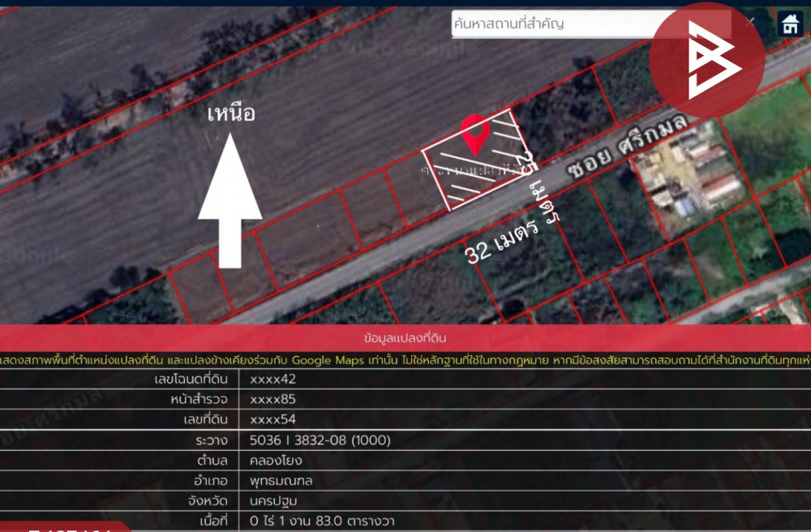Image resolution: width=811 pixels, height=532 pixels.
Task: Click the round red logo badge
Action: point(706,60)
